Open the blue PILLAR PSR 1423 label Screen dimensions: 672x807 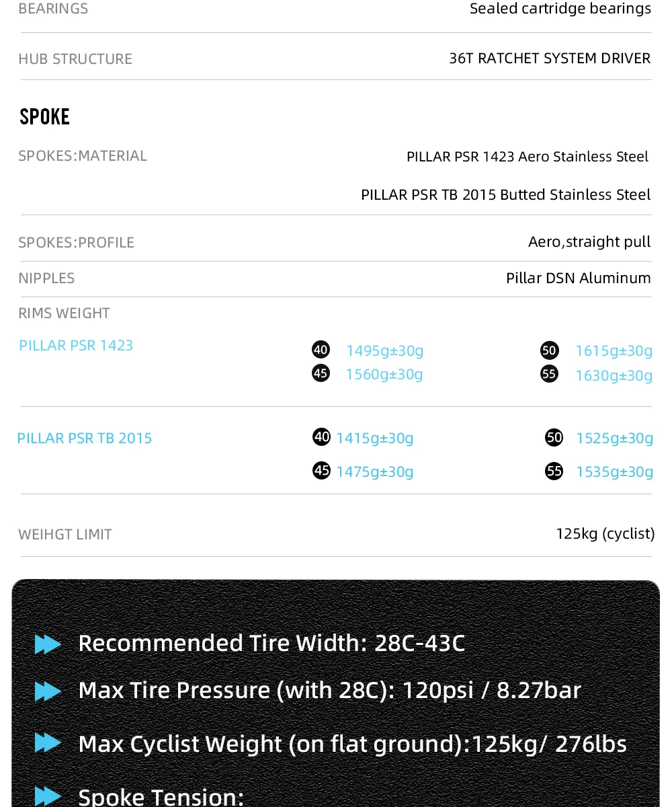[x=76, y=346]
